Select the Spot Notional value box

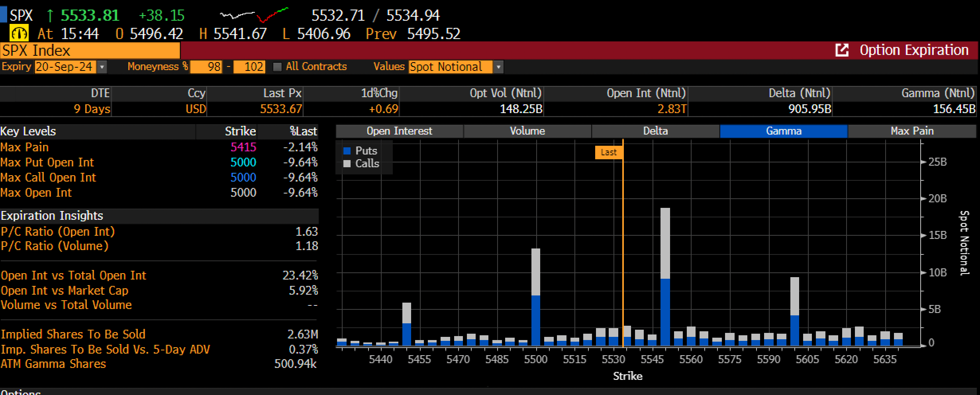click(451, 66)
